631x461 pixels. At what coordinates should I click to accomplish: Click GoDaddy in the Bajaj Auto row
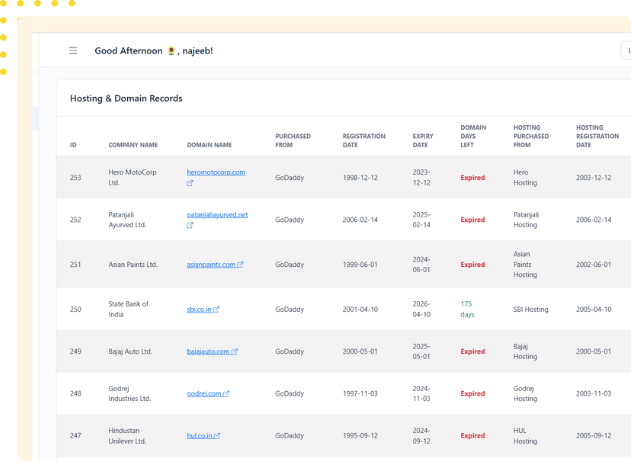290,351
